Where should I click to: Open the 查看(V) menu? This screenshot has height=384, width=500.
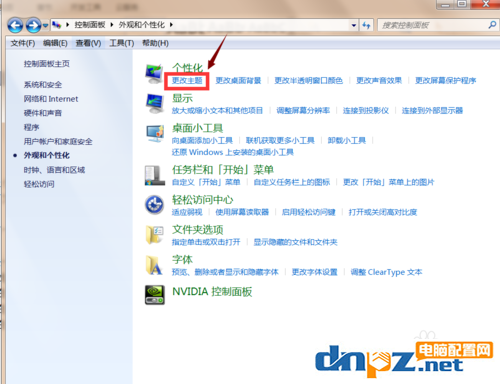(x=88, y=43)
